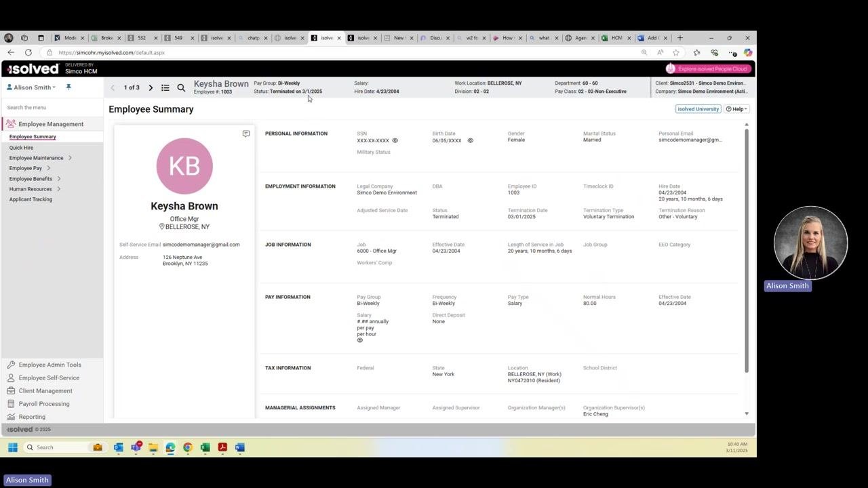The height and width of the screenshot is (488, 868).
Task: Open Applicant Tracking in the sidebar
Action: pyautogui.click(x=31, y=199)
